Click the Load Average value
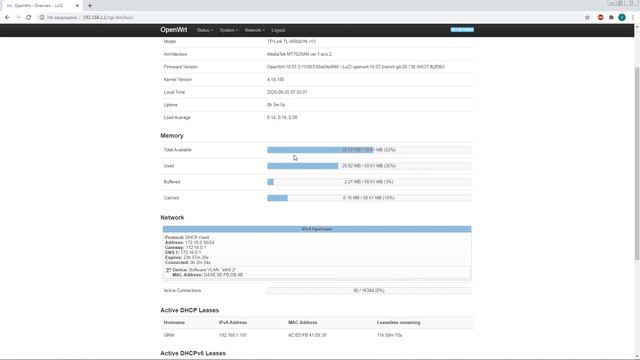This screenshot has width=640, height=360. coord(282,118)
